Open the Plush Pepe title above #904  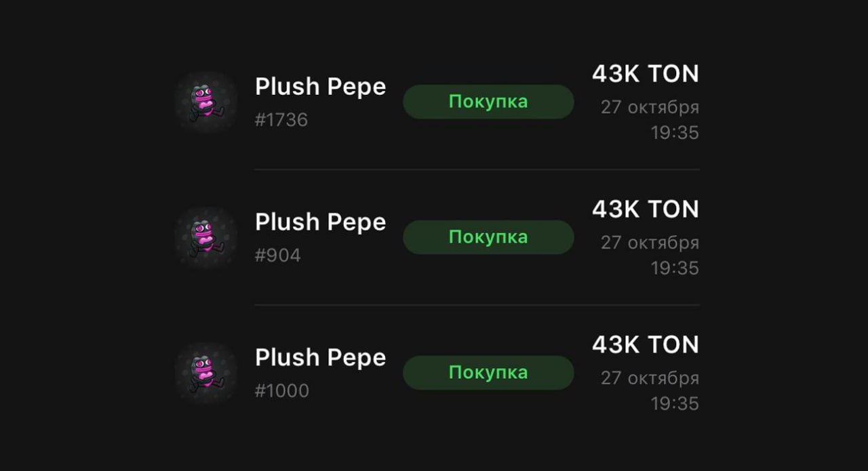pos(320,222)
